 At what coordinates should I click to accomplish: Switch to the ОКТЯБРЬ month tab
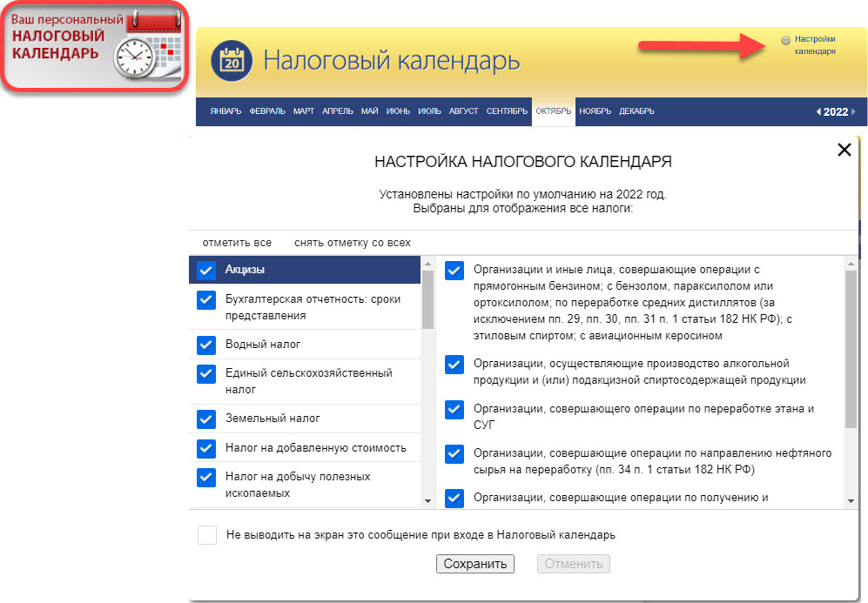click(554, 111)
